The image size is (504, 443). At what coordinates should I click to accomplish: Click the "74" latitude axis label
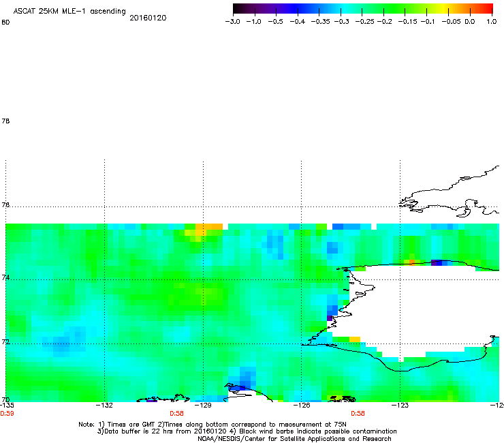point(5,277)
